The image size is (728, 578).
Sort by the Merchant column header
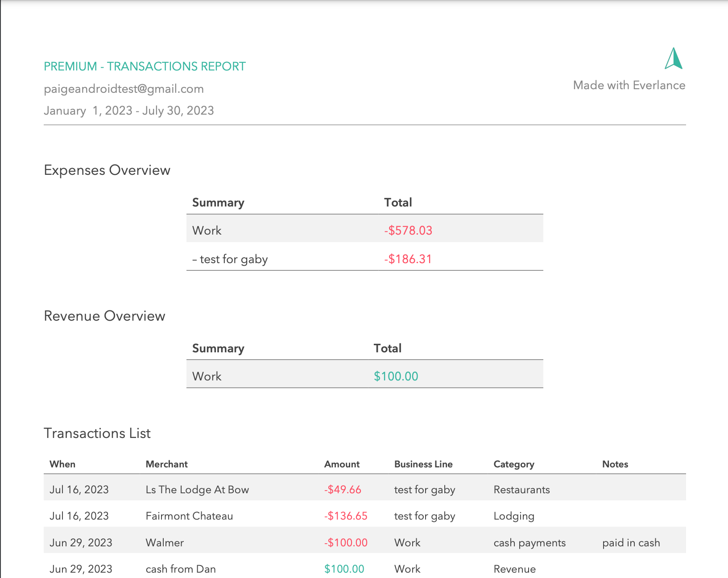(166, 464)
